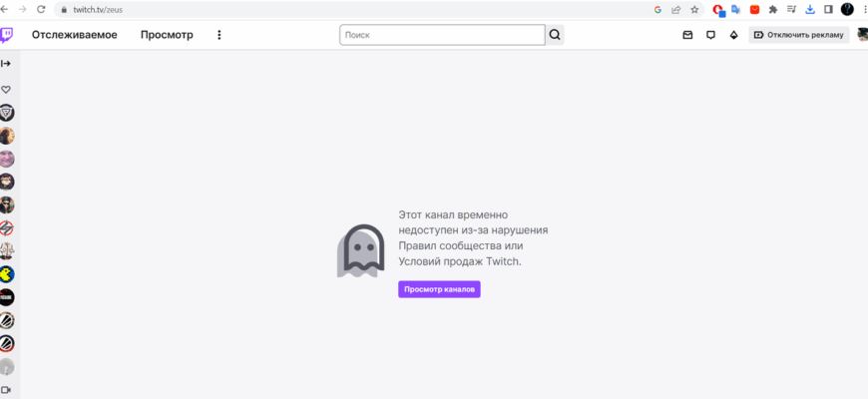
Task: Open the Просмотр tab
Action: coord(167,35)
